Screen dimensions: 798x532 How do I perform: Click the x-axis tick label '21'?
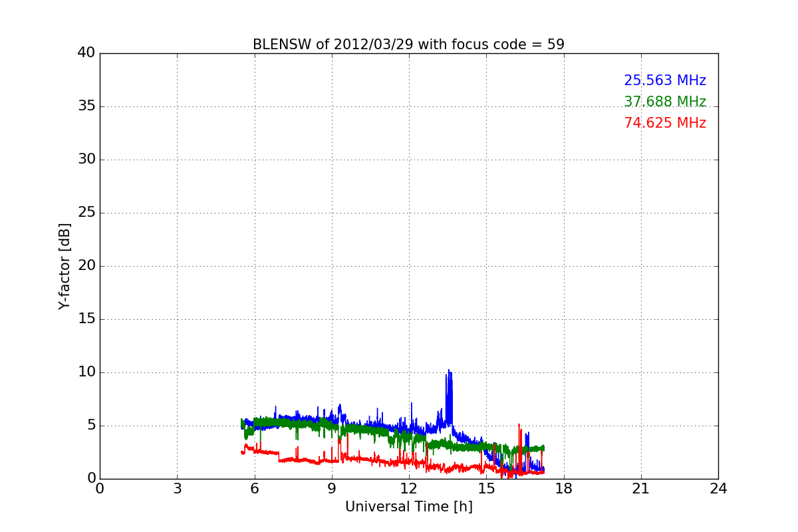(x=641, y=489)
